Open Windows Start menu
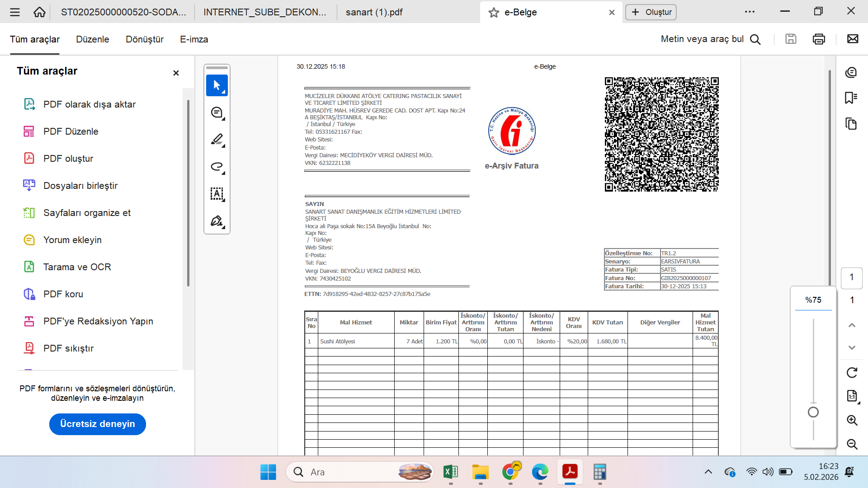Image resolution: width=868 pixels, height=488 pixels. (268, 472)
